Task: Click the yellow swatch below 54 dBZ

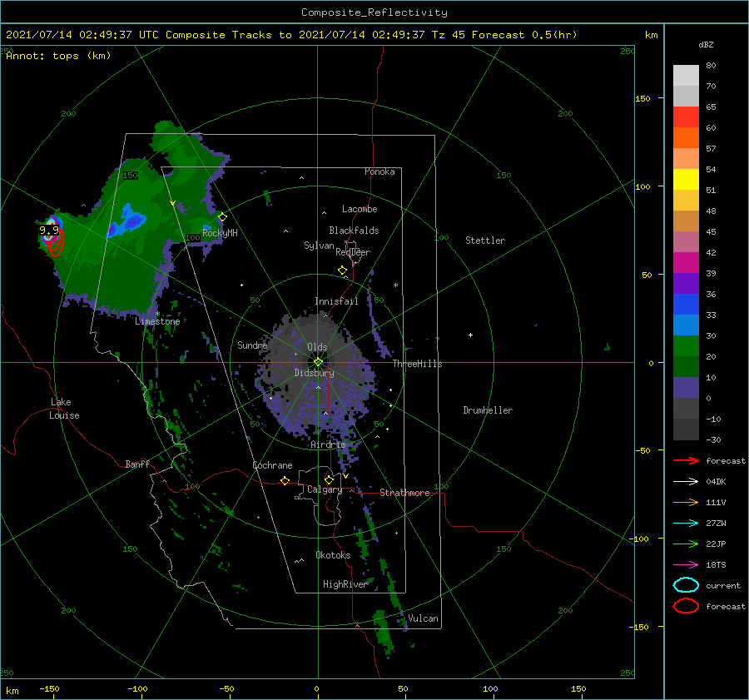Action: [686, 180]
